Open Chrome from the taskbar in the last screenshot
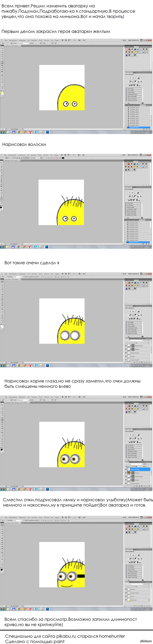This screenshot has width=153, height=644. 19,609
